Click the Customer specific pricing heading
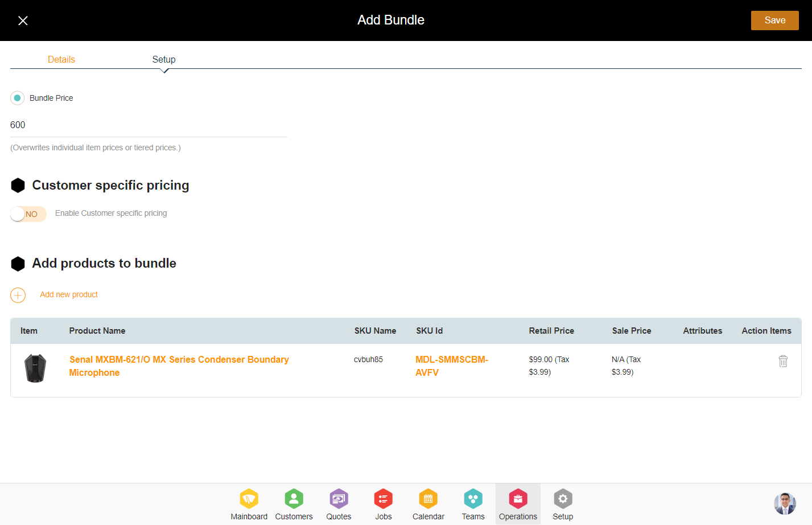This screenshot has width=812, height=525. click(x=110, y=186)
